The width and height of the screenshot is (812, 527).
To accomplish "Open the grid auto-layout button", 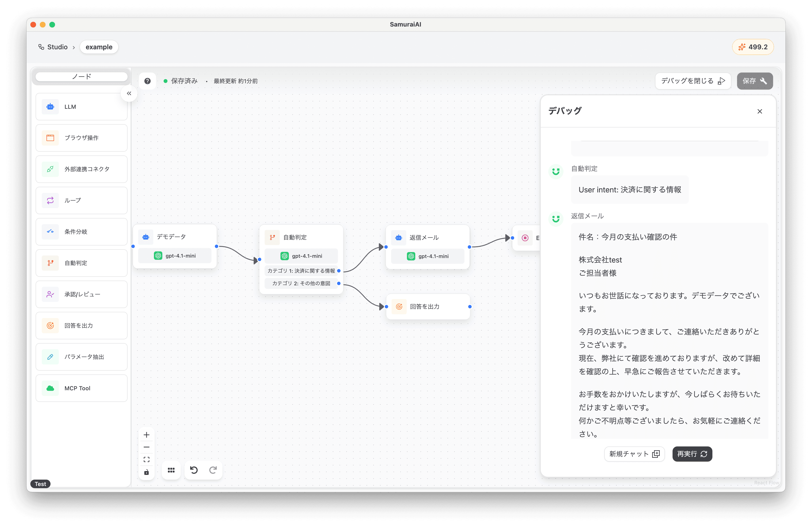I will point(171,470).
